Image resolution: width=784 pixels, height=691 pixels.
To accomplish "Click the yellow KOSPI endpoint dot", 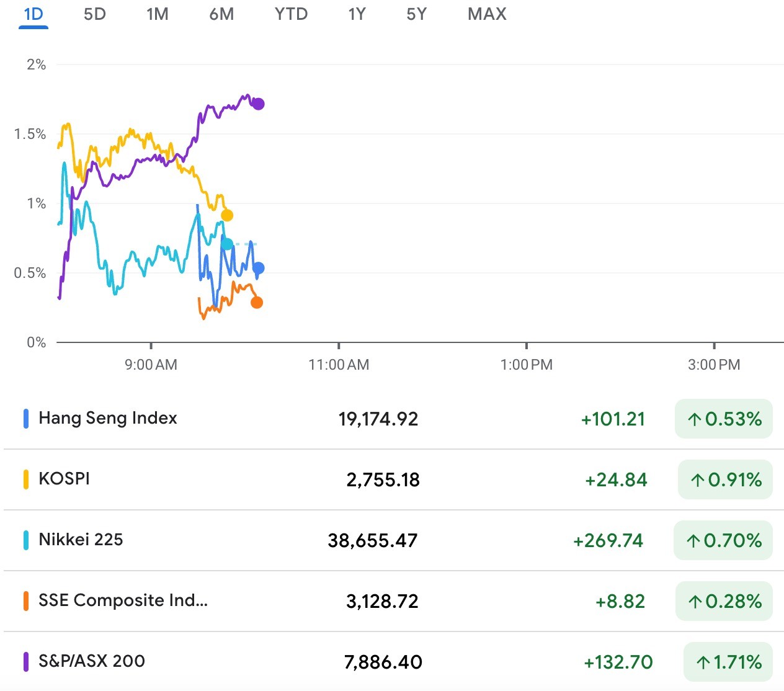I will click(x=227, y=215).
